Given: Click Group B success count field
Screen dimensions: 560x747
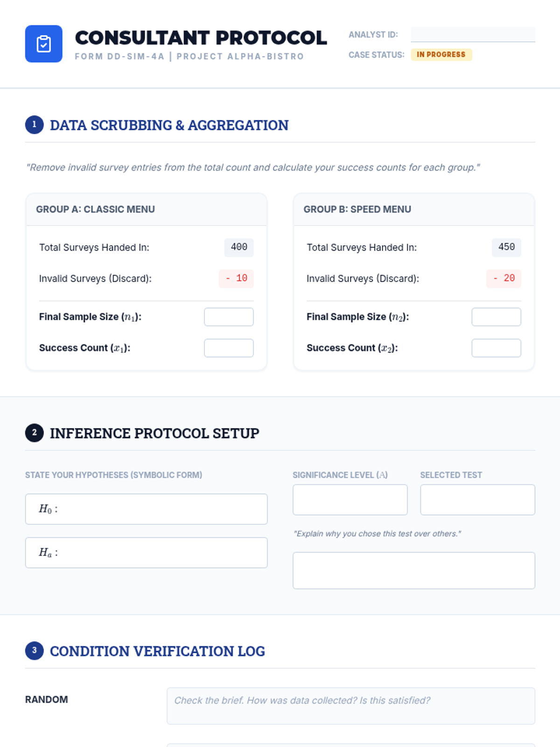Looking at the screenshot, I should pos(496,348).
